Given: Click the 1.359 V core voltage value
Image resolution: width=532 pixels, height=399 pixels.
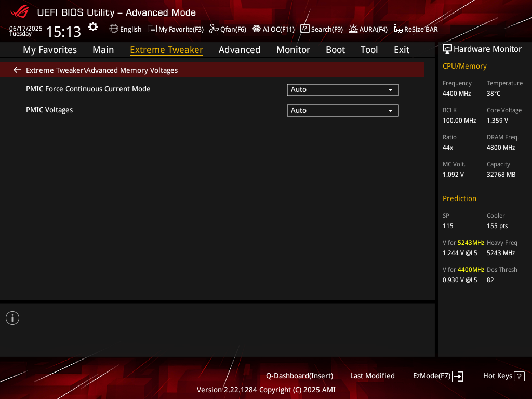Looking at the screenshot, I should (497, 121).
